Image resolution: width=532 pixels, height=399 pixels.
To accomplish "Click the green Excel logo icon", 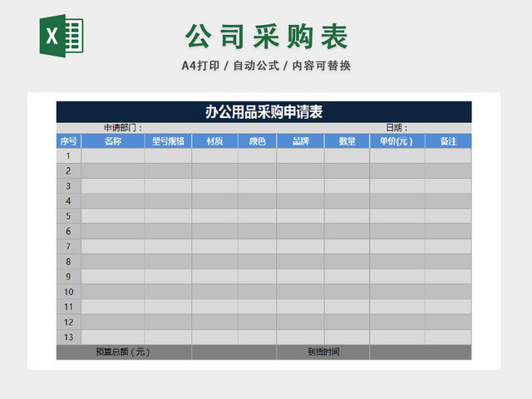I will click(62, 36).
